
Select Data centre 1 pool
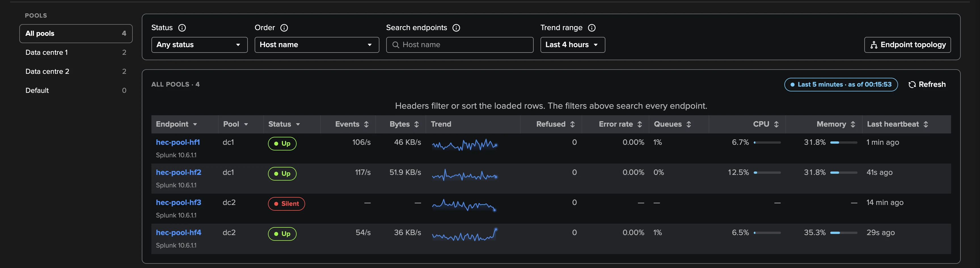point(76,53)
